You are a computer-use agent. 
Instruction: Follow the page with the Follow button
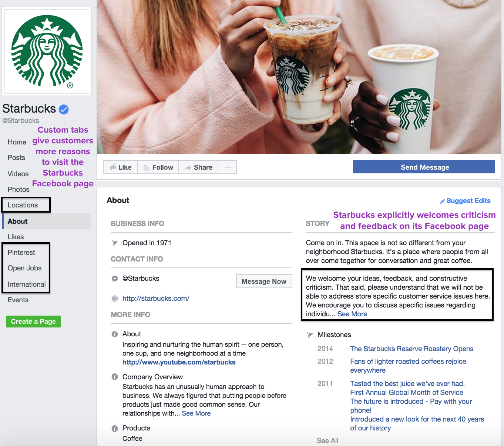click(158, 167)
